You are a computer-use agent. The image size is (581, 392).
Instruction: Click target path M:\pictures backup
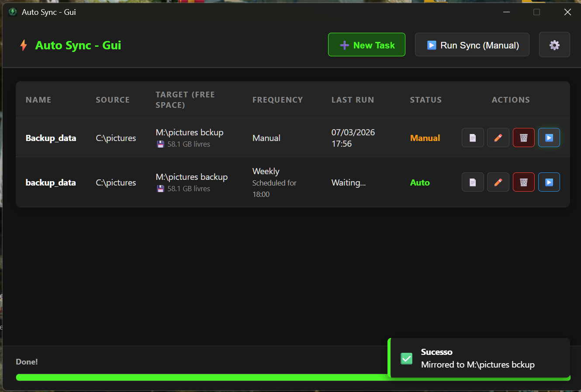click(192, 177)
